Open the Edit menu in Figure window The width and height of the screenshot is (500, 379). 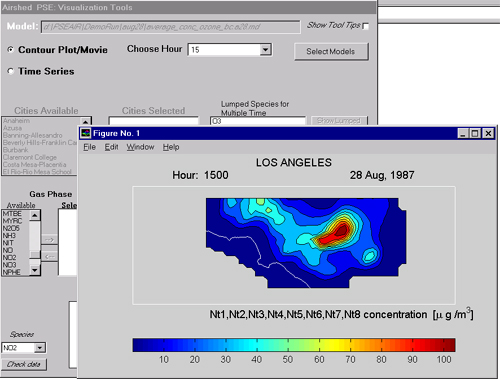point(111,147)
